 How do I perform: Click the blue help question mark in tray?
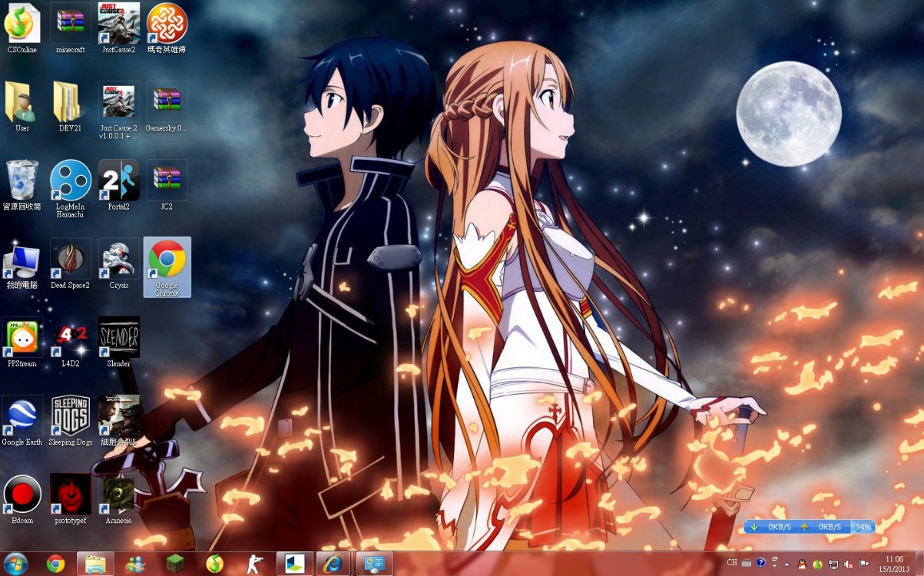pyautogui.click(x=761, y=563)
